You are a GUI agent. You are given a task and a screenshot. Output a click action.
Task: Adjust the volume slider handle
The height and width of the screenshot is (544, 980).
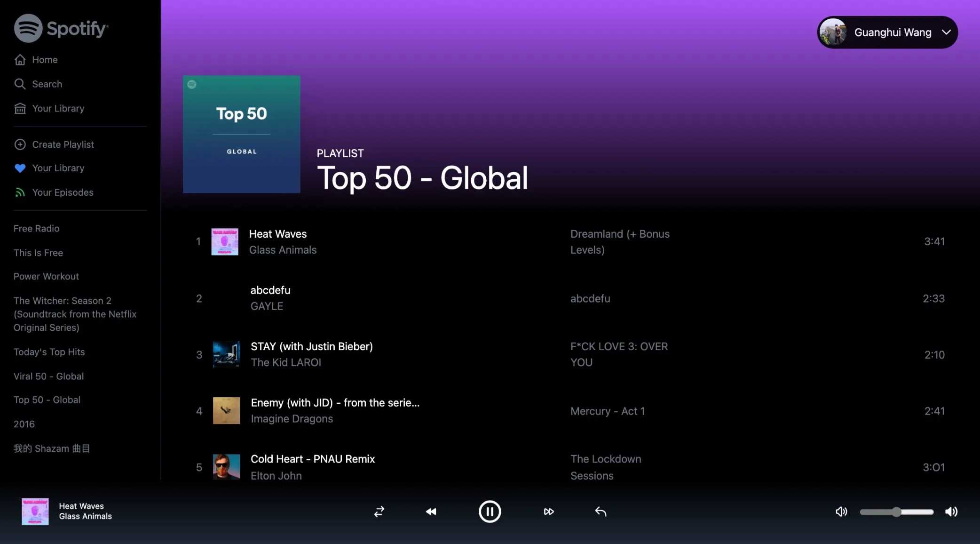point(896,512)
